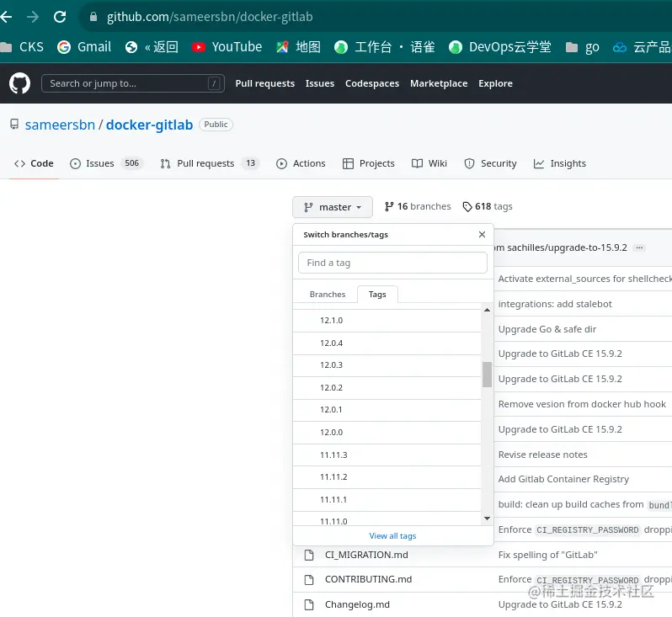Screen dimensions: 672x617
Task: Close the Switch branches/tags popup
Action: tap(483, 234)
